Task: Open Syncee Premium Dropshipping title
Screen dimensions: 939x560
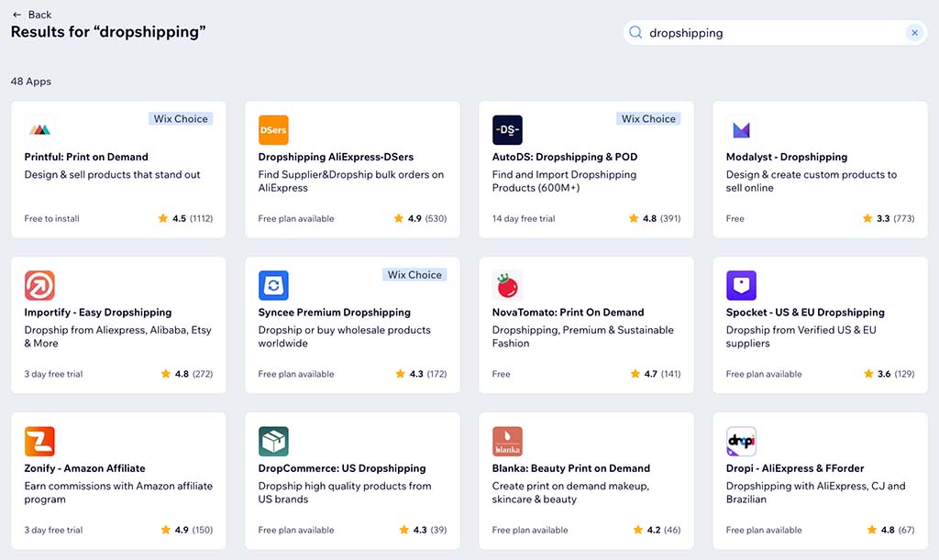Action: coord(334,313)
